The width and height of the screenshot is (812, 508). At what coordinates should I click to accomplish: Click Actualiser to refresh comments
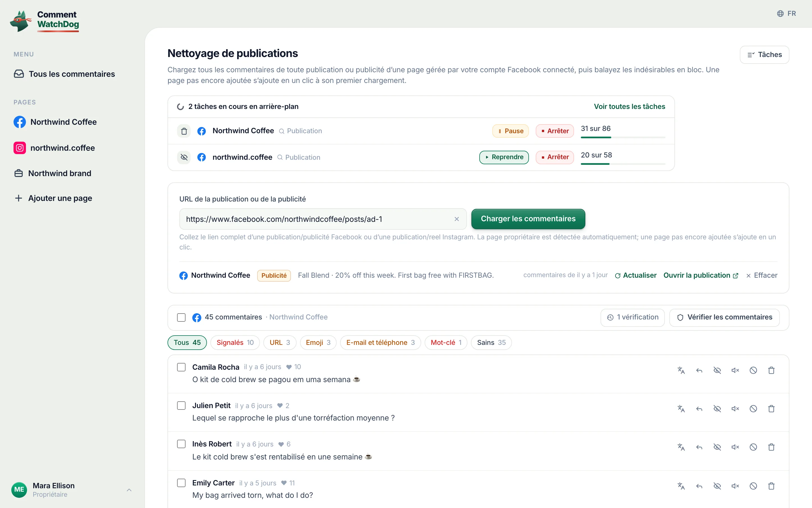tap(636, 275)
